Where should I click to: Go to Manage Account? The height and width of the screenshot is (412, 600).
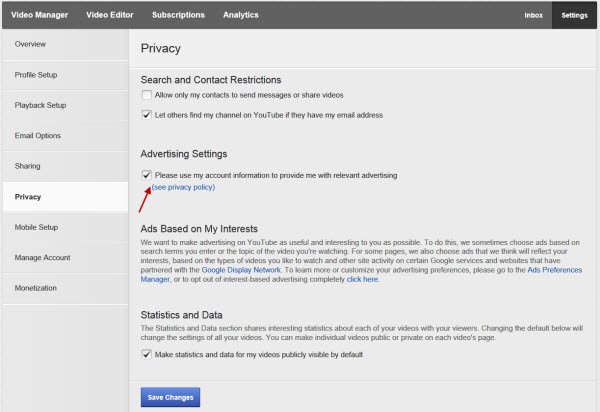65,257
